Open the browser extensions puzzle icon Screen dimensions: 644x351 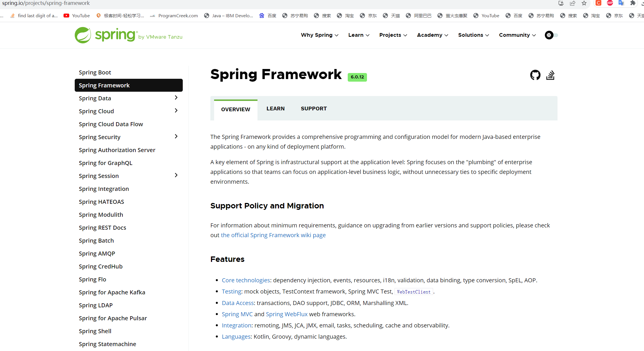[x=633, y=3]
